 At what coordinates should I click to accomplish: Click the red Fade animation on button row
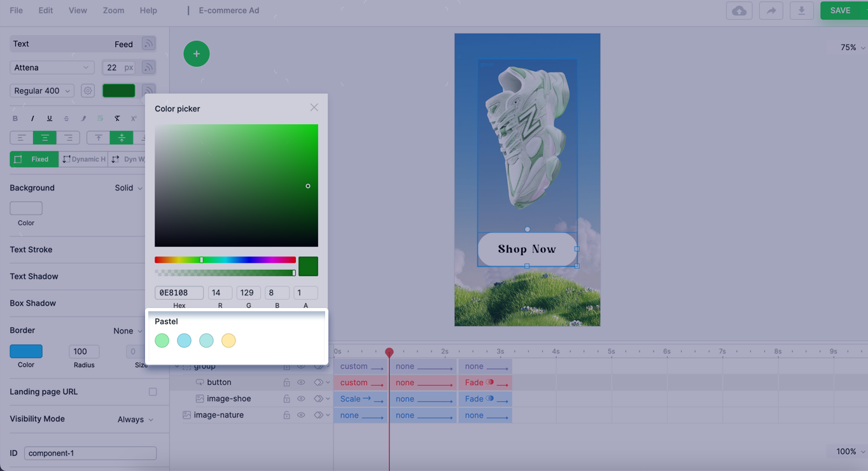[485, 383]
